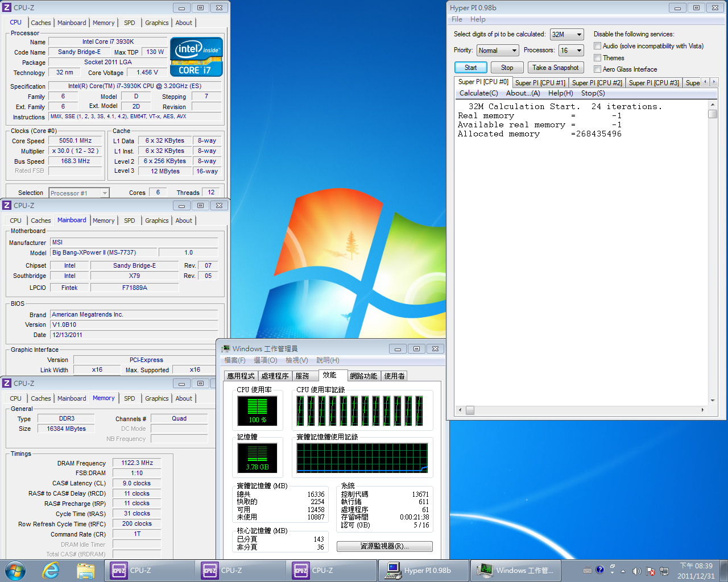
Task: Open the Calculate(C) menu in Super PI
Action: pos(478,93)
